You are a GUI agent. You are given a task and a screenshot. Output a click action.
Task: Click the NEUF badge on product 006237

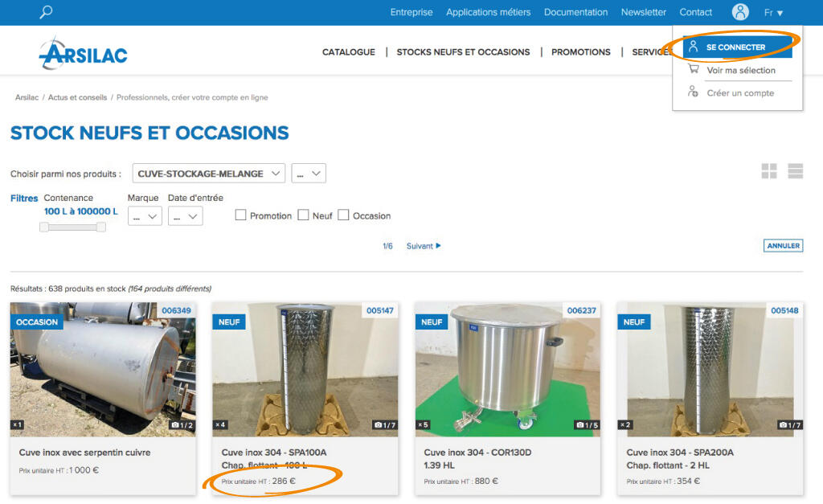432,322
